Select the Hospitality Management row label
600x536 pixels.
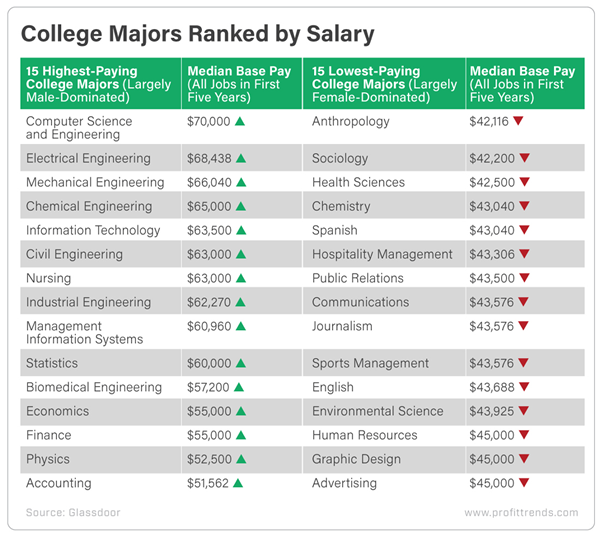[x=382, y=254]
